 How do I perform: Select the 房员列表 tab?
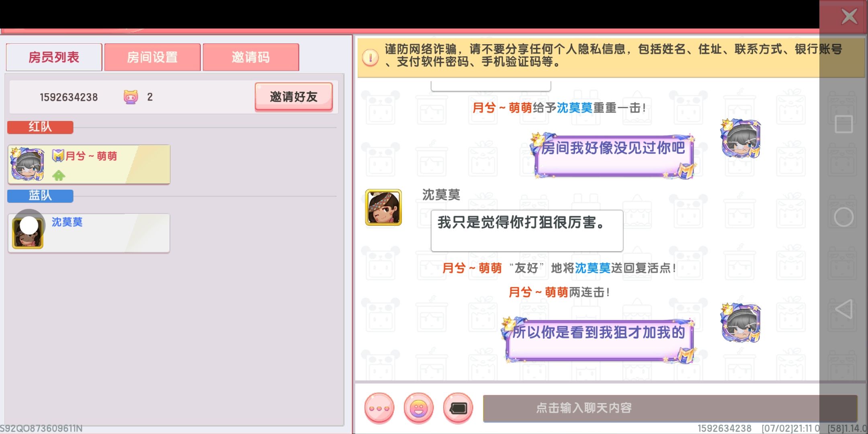point(54,57)
